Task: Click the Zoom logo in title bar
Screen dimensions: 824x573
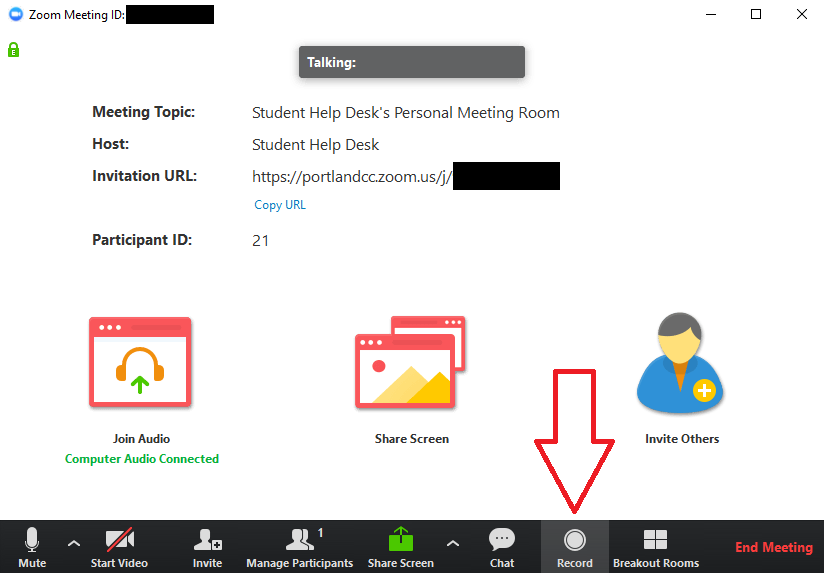Action: click(16, 14)
